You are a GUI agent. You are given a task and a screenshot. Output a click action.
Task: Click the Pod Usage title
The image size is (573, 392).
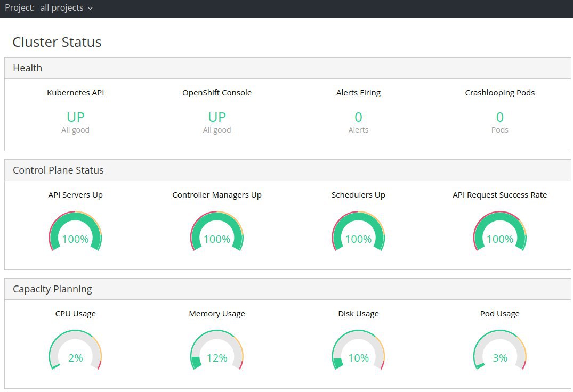click(499, 314)
